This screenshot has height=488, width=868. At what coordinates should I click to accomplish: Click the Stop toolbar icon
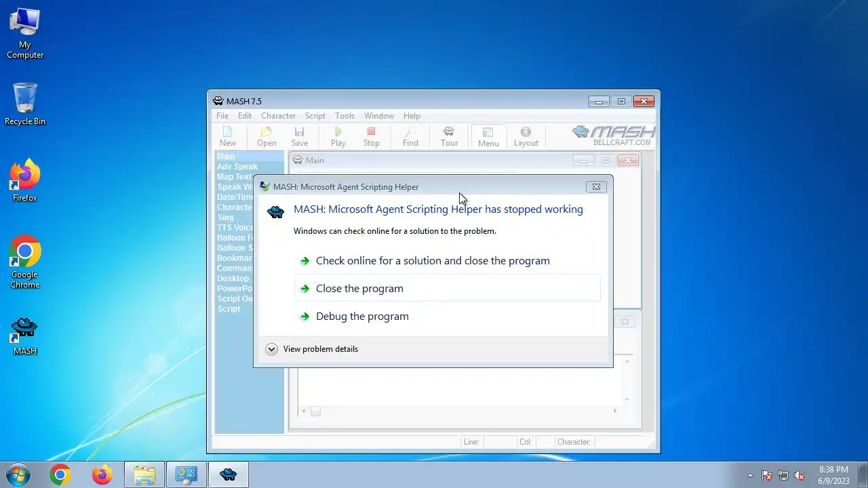pyautogui.click(x=371, y=136)
